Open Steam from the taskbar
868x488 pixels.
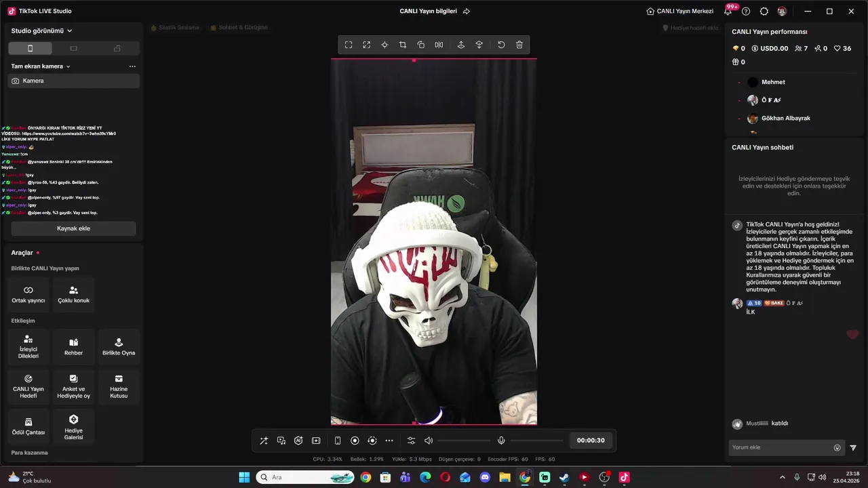pyautogui.click(x=564, y=477)
